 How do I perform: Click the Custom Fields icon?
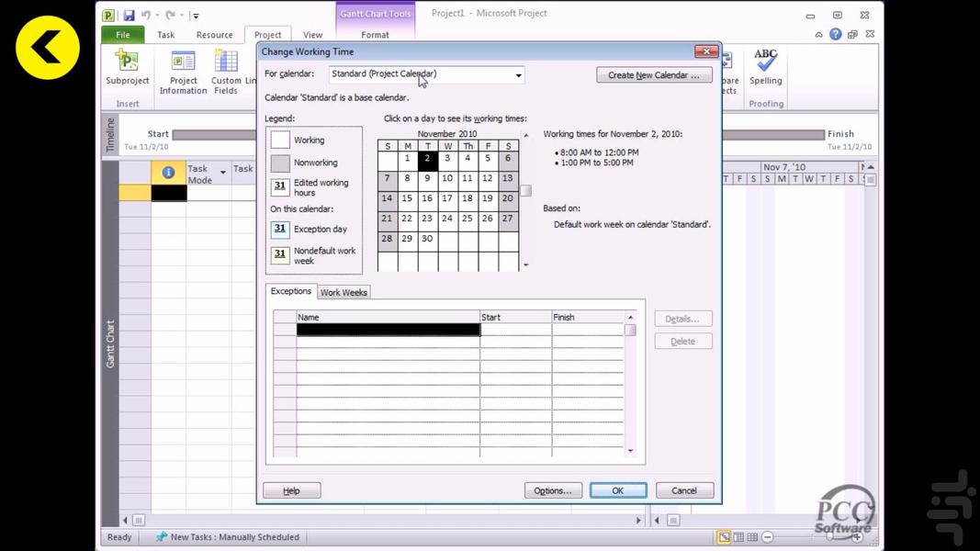coord(226,72)
